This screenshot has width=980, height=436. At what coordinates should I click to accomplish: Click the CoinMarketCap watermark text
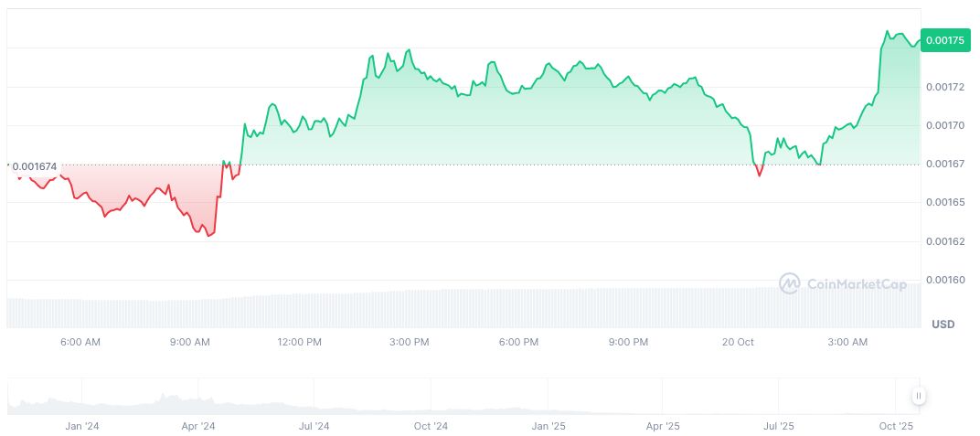[857, 284]
